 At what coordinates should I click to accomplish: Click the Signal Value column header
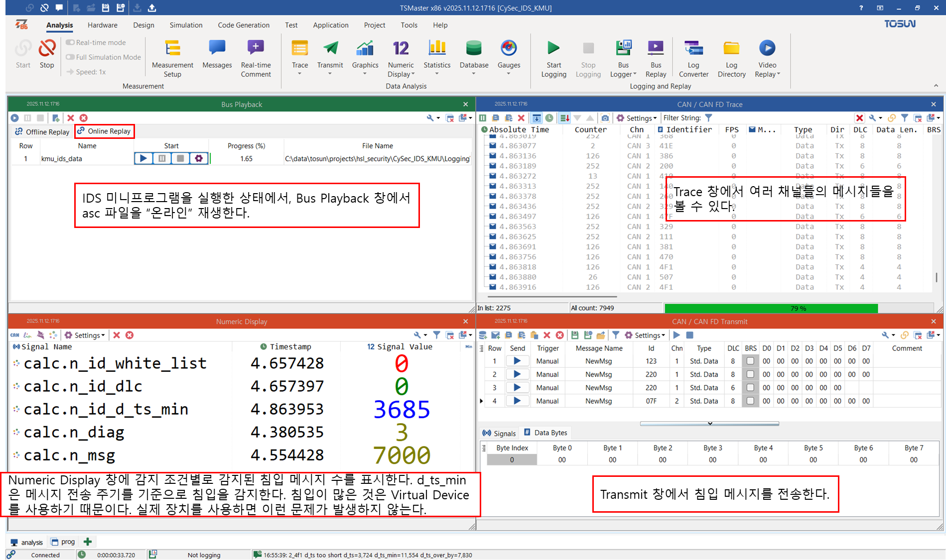[400, 346]
